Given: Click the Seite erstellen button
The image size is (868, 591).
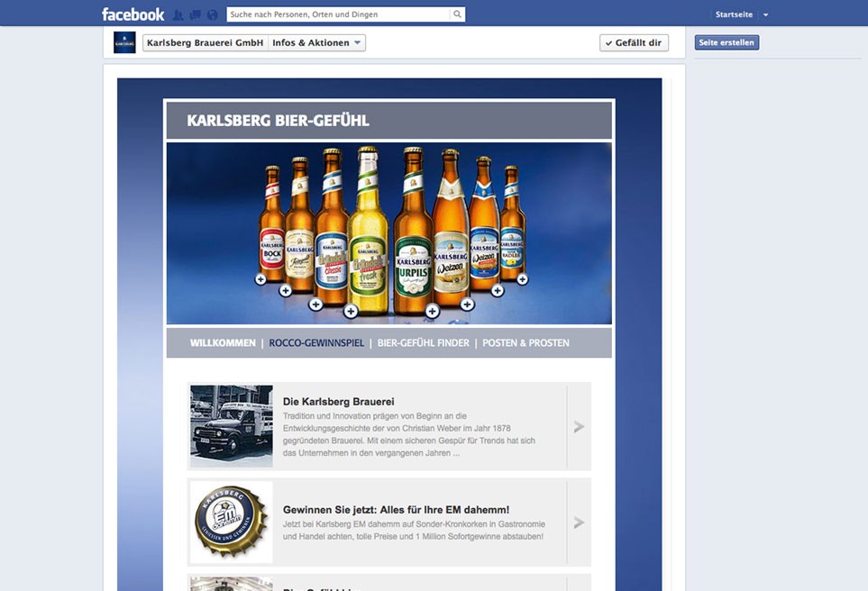Looking at the screenshot, I should pyautogui.click(x=726, y=42).
